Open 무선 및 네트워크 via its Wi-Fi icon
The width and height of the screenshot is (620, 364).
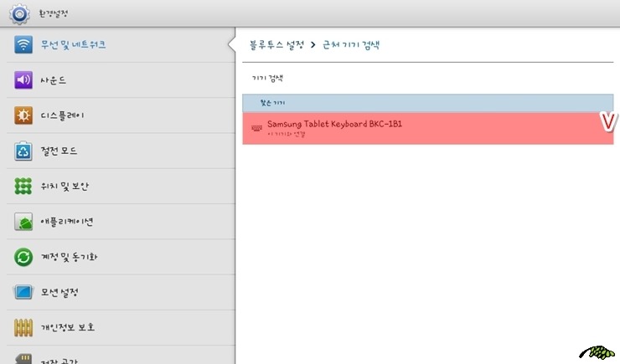tap(23, 44)
